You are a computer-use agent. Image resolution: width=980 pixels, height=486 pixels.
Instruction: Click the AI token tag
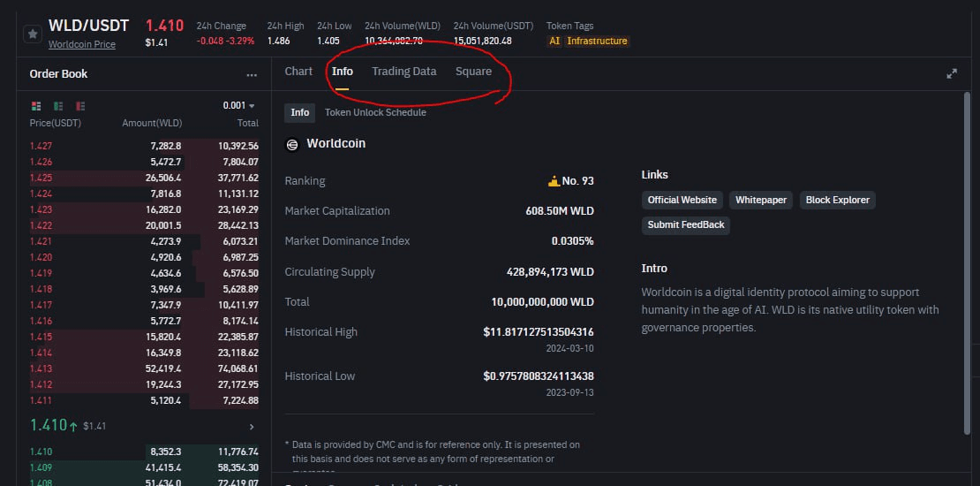[x=554, y=42]
